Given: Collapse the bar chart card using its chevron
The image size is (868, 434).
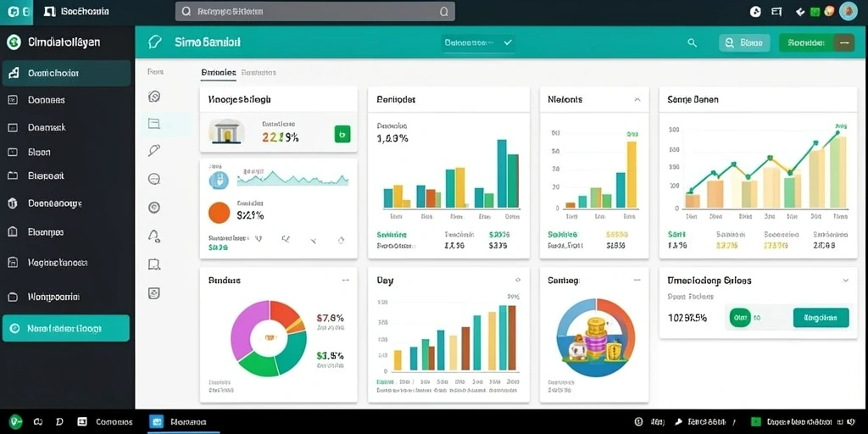Looking at the screenshot, I should tap(637, 100).
